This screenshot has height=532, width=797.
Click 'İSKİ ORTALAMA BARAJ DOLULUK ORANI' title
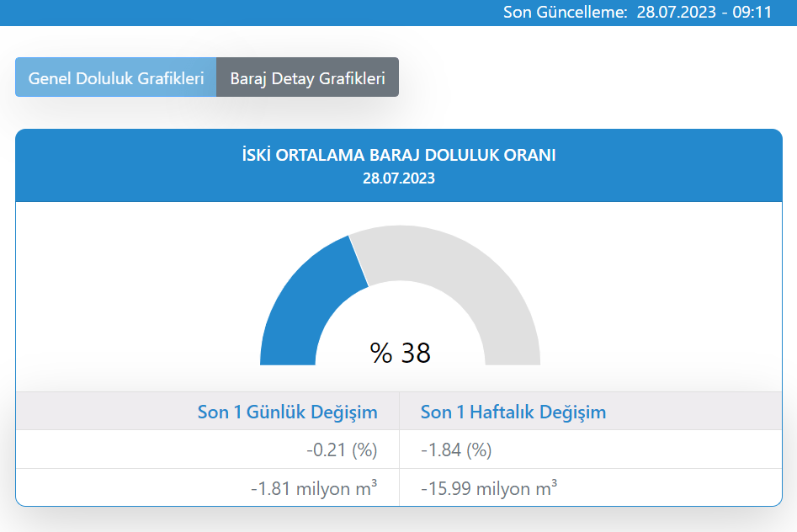(399, 155)
